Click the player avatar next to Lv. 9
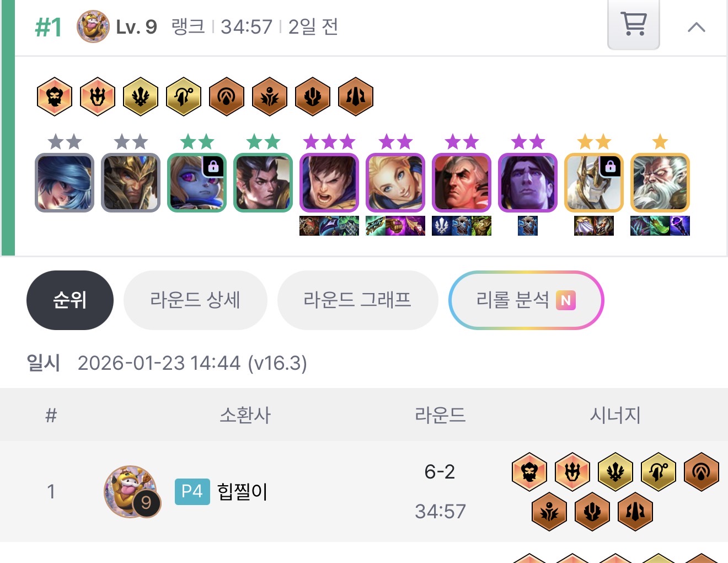 coord(93,26)
